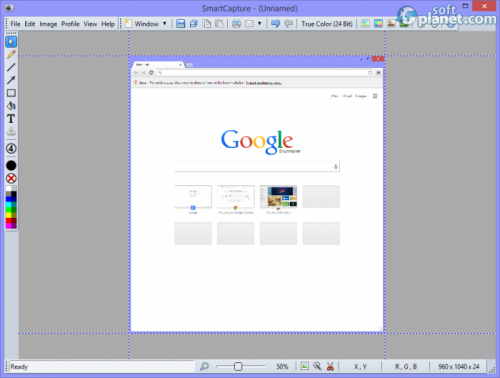Image resolution: width=500 pixels, height=378 pixels.
Task: Choose the magenta palette swatch
Action: click(x=8, y=226)
